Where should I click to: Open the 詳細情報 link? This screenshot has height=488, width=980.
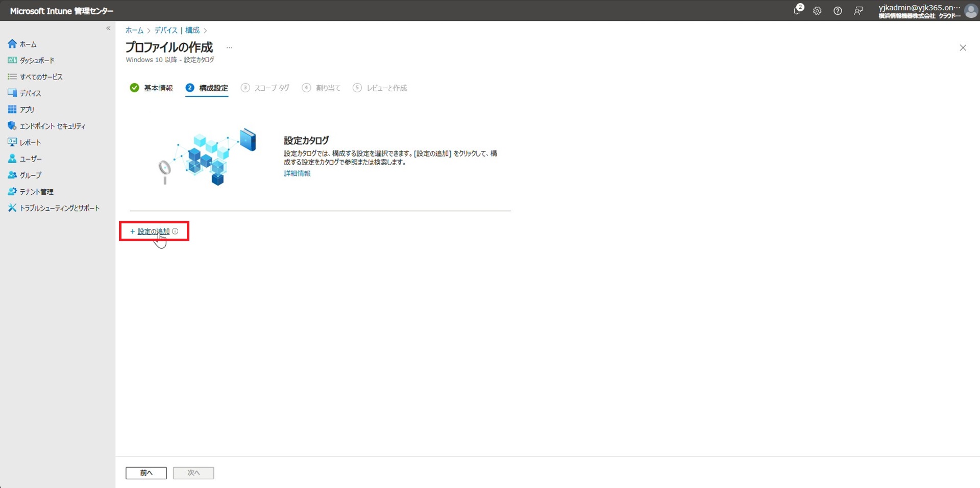coord(297,173)
